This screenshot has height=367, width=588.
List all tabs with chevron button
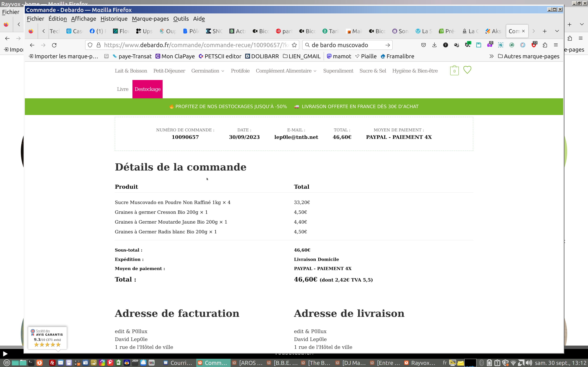557,31
